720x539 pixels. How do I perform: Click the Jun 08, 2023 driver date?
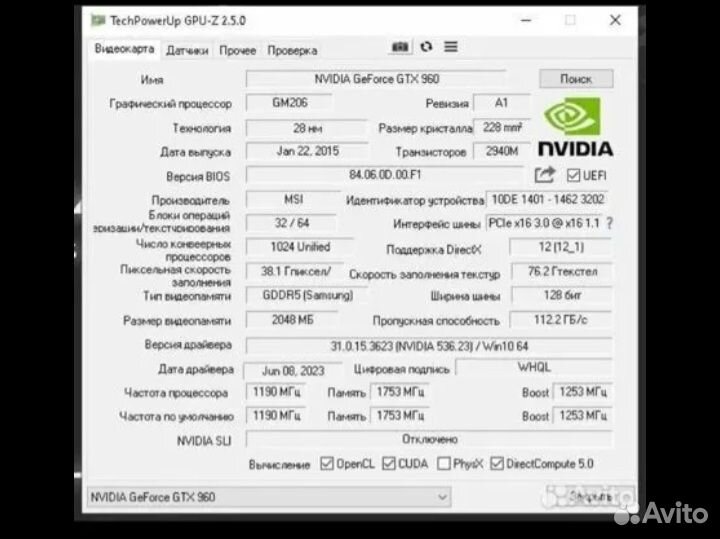click(x=293, y=371)
